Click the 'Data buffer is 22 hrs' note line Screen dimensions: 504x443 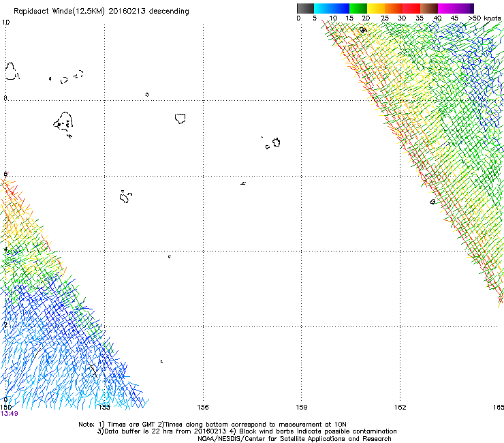point(247,431)
